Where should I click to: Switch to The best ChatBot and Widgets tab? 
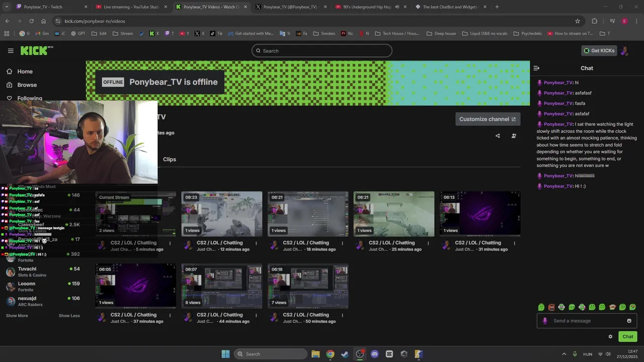[451, 7]
